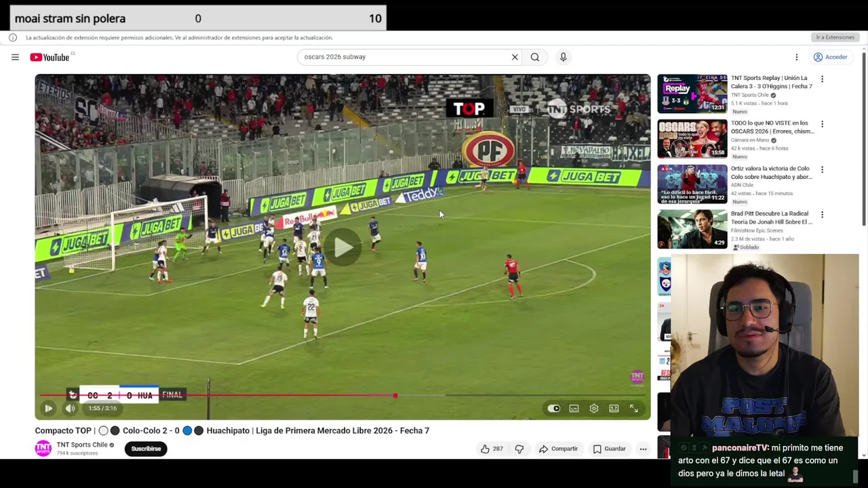Viewport: 868px width, 488px height.
Task: Click Ir a Extensiones button
Action: click(835, 37)
